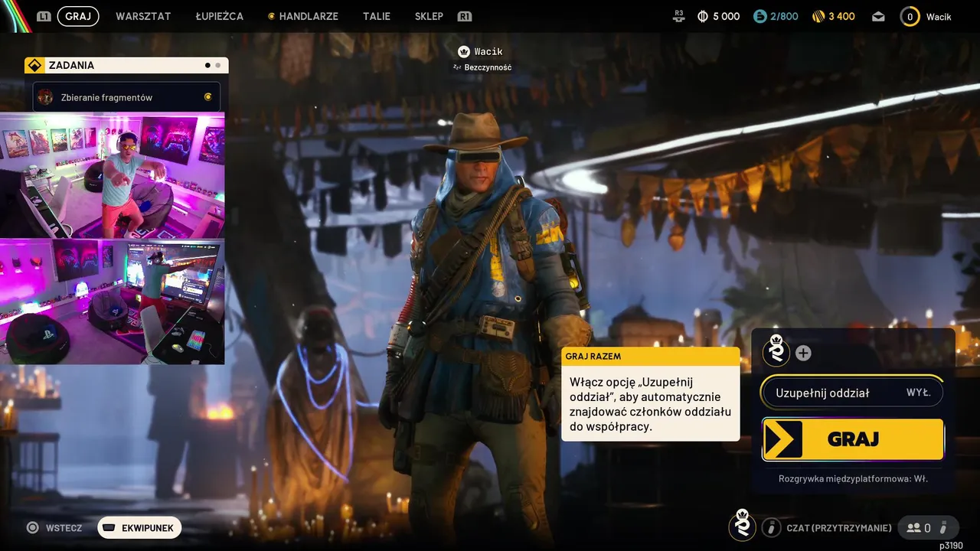Toggle Uzupełnij oddział on

852,393
